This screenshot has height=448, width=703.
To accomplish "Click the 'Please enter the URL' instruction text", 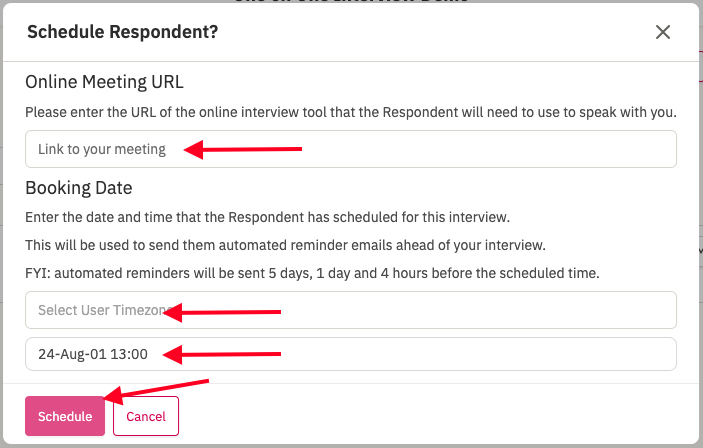I will click(351, 112).
